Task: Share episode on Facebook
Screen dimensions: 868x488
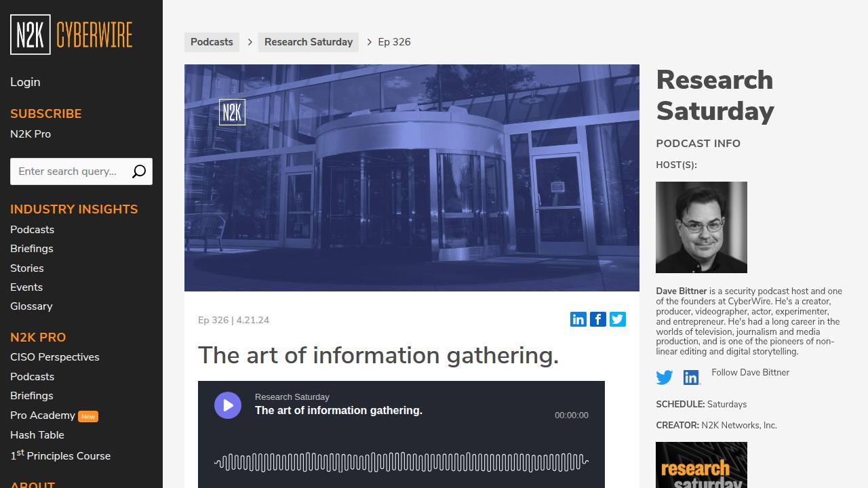Action: (598, 319)
